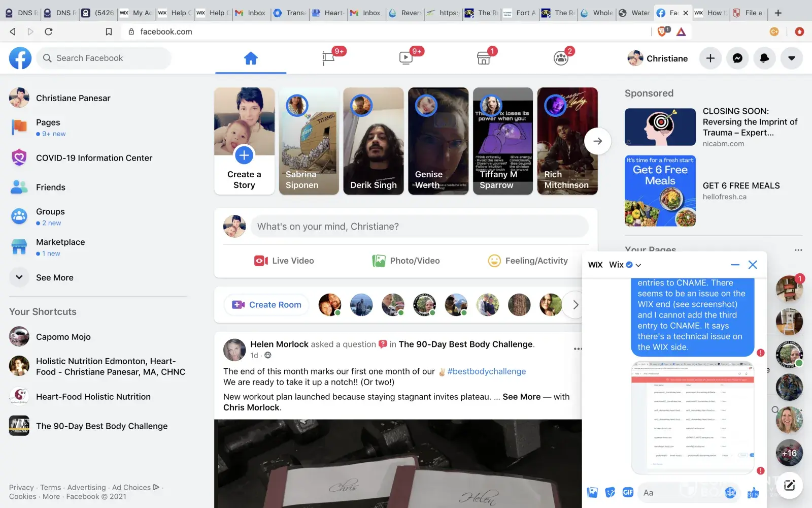Open the new message compose icon
This screenshot has width=812, height=508.
point(789,485)
